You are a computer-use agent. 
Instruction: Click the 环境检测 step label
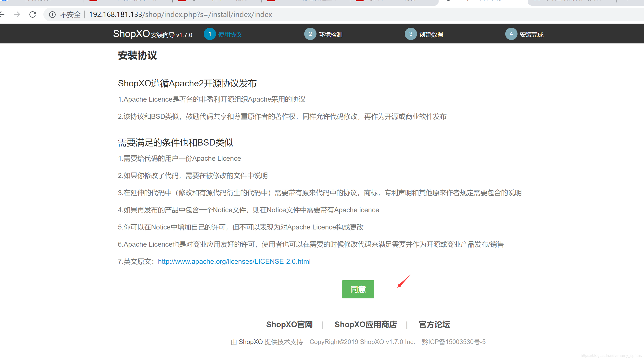330,35
